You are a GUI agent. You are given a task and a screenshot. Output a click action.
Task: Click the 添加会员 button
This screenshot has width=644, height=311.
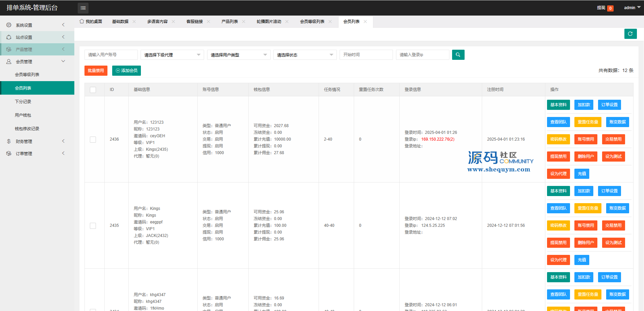coord(126,71)
